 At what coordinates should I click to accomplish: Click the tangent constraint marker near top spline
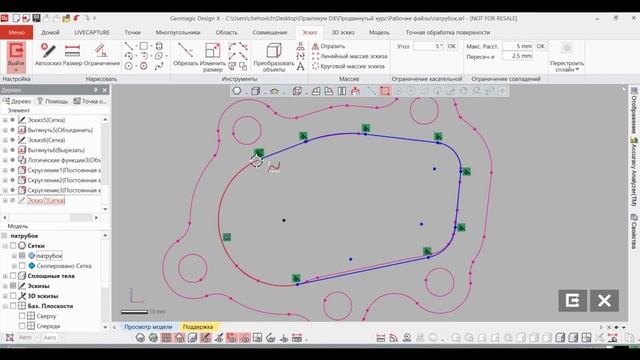[365, 128]
